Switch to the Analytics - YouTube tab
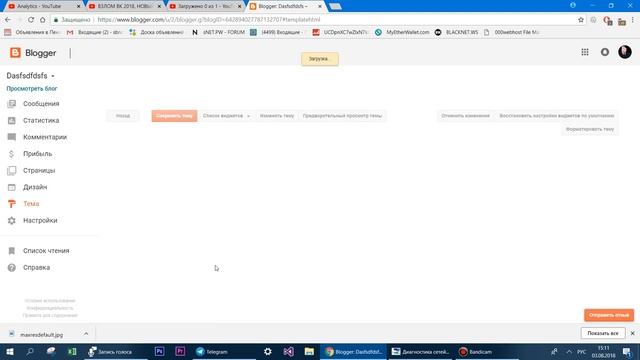 point(40,7)
